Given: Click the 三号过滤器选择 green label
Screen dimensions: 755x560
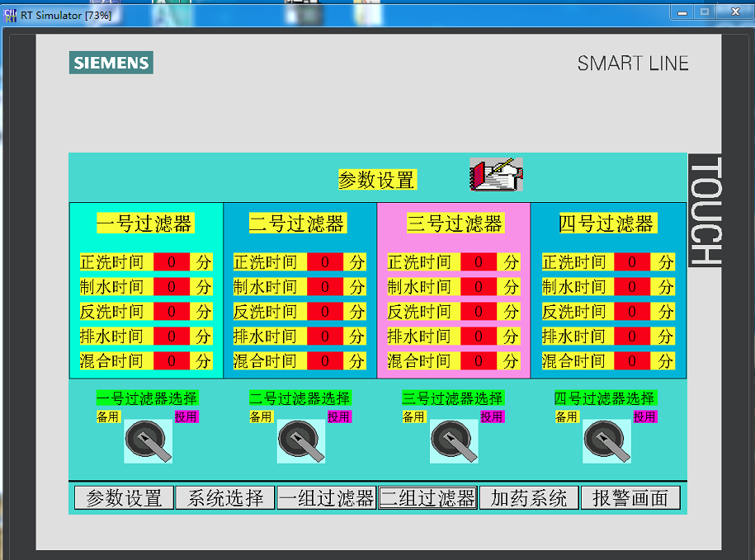Looking at the screenshot, I should tap(453, 398).
